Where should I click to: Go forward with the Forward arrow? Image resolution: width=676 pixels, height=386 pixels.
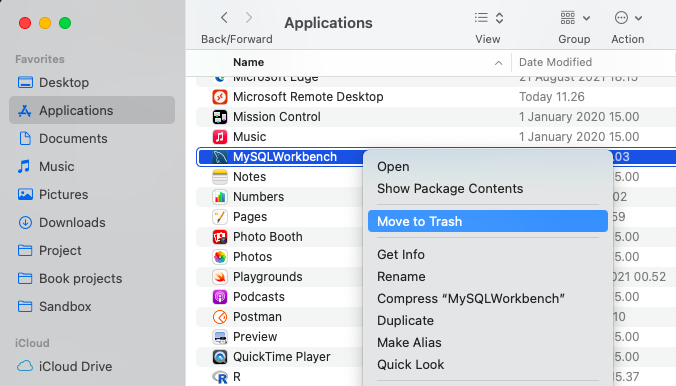pyautogui.click(x=249, y=18)
